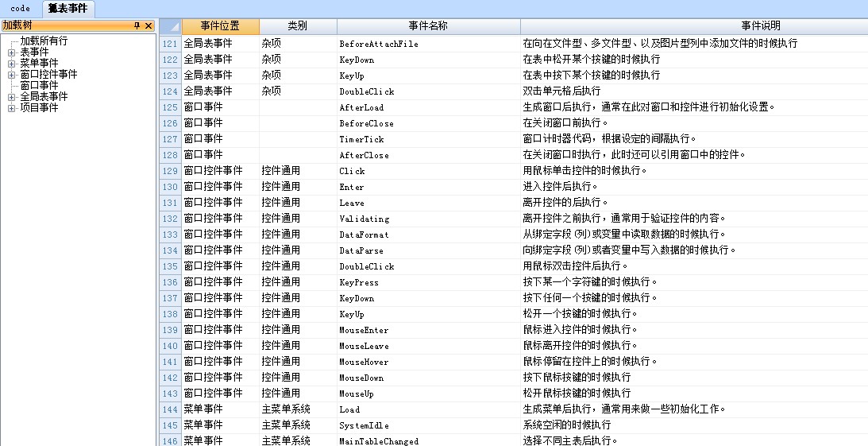Select row header number 140
The image size is (868, 446).
pyautogui.click(x=171, y=346)
